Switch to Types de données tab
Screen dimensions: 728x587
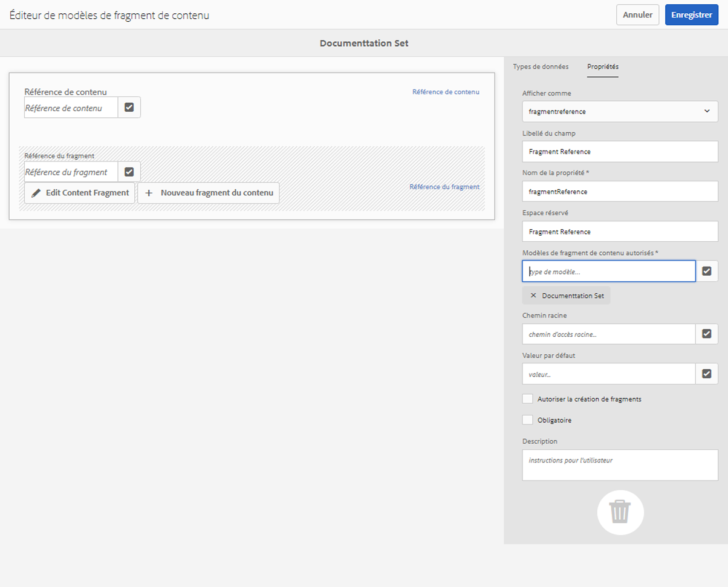pyautogui.click(x=541, y=66)
